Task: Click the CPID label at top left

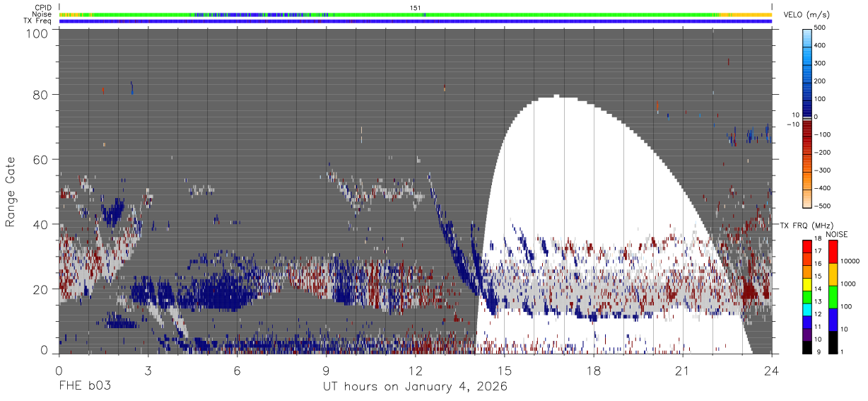Action: point(42,8)
